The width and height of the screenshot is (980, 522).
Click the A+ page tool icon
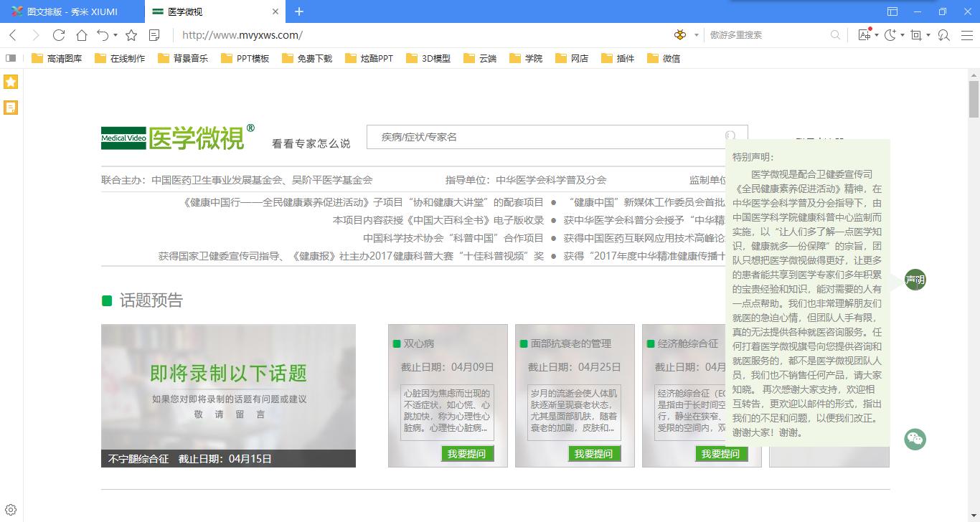865,34
